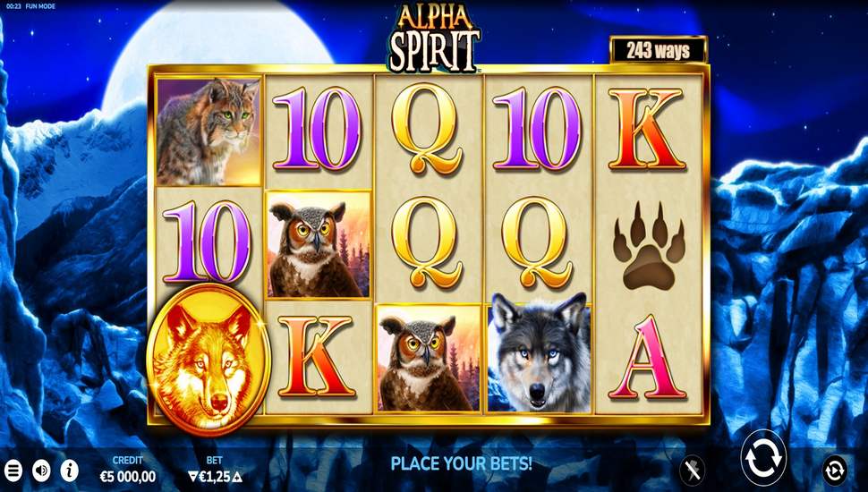Click the Alpha Spirit logo
The height and width of the screenshot is (492, 868).
point(433,37)
